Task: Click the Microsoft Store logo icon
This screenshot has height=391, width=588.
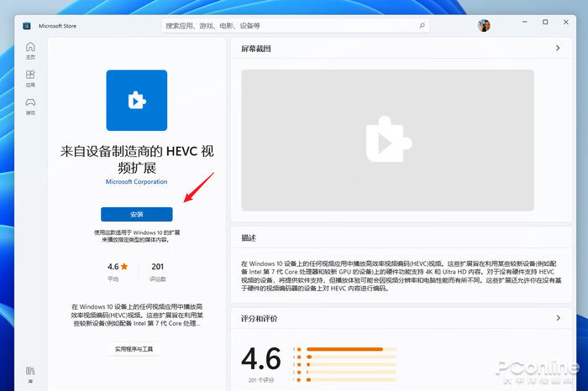Action: [27, 26]
